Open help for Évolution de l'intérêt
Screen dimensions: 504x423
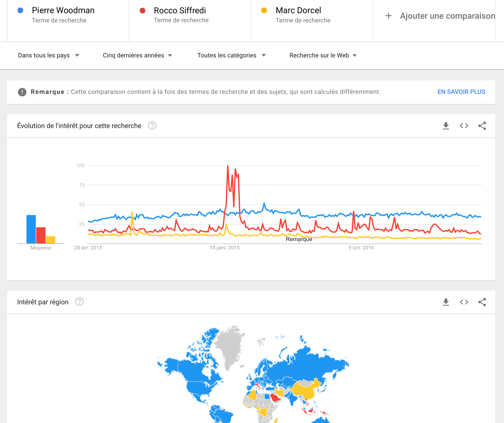point(152,125)
